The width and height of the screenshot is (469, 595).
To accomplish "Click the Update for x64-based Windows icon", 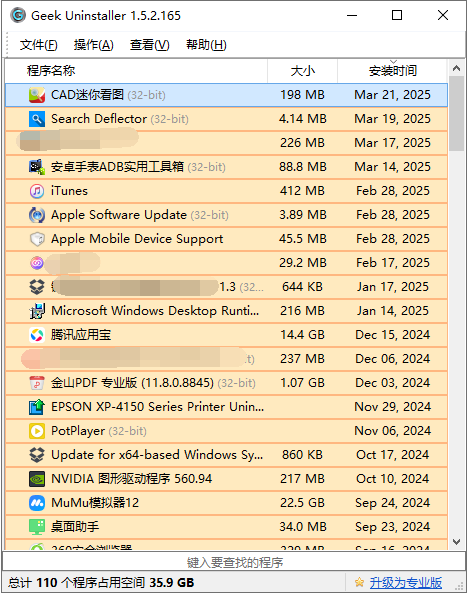I will 37,455.
